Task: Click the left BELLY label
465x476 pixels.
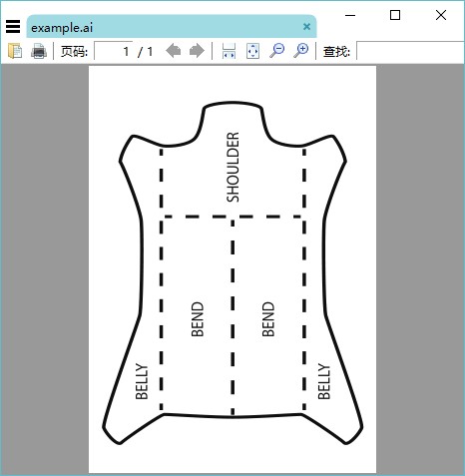Action: [x=142, y=381]
